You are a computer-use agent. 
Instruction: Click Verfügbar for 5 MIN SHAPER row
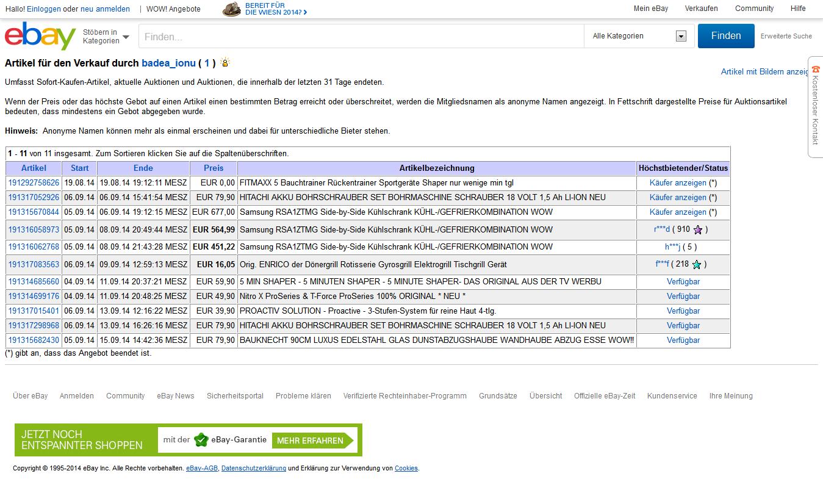[x=683, y=282]
